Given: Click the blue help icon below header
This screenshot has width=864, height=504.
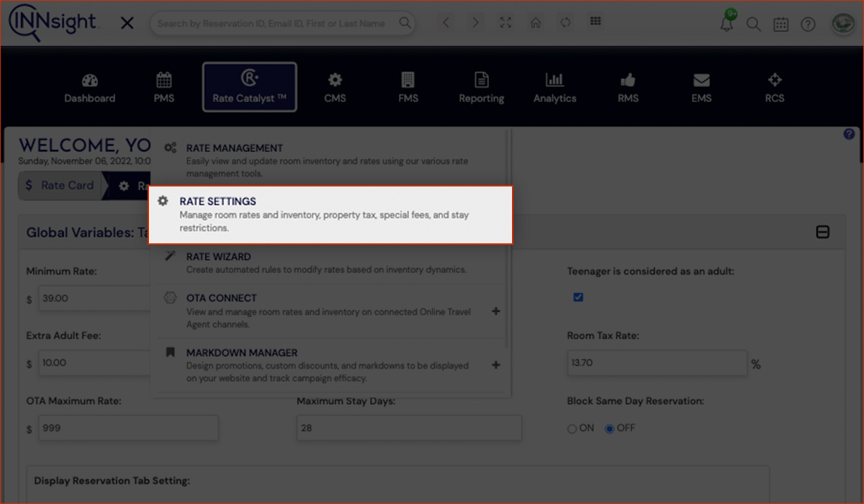Looking at the screenshot, I should pyautogui.click(x=849, y=134).
